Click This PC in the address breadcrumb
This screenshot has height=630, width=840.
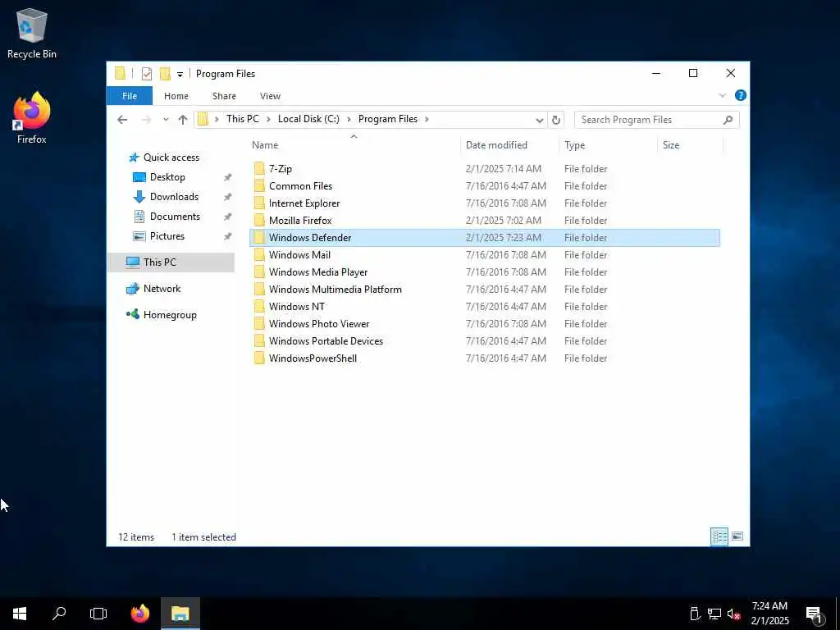click(242, 119)
